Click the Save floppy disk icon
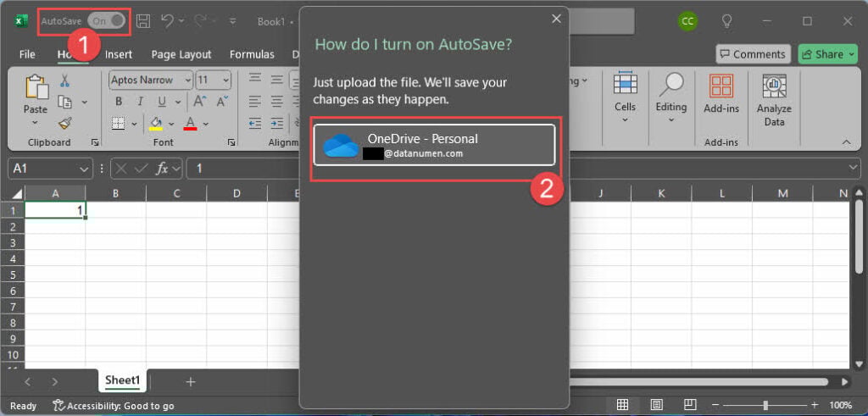 [x=143, y=20]
